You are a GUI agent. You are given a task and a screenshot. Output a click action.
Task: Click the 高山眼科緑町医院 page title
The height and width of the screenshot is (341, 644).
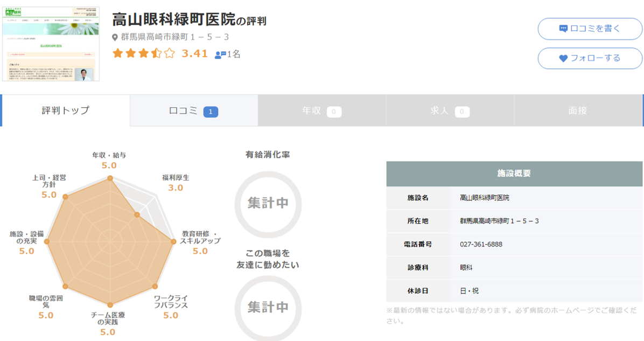(174, 20)
